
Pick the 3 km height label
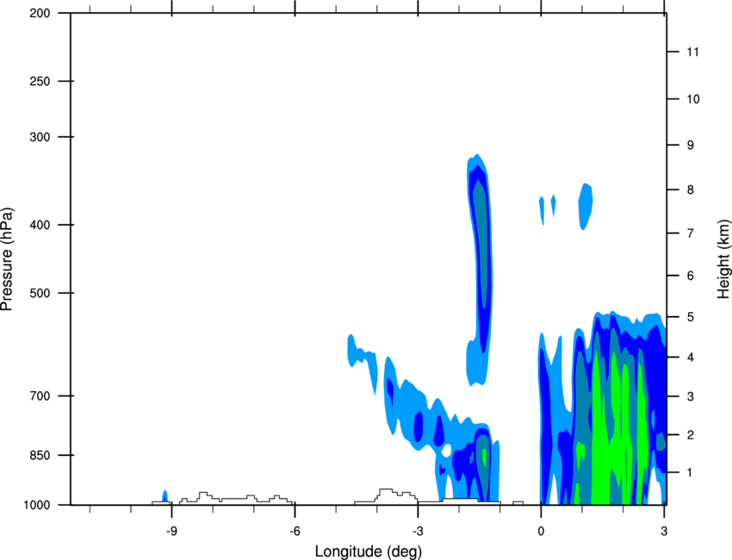(690, 396)
